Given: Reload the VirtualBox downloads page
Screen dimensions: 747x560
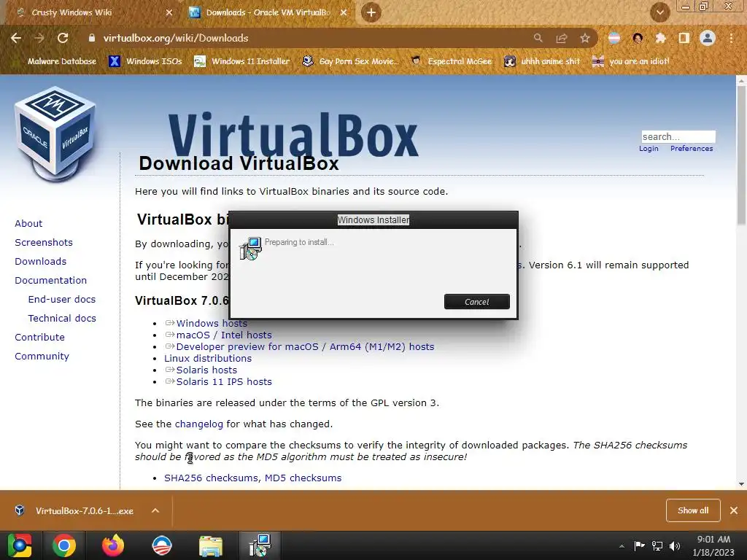Looking at the screenshot, I should [63, 38].
